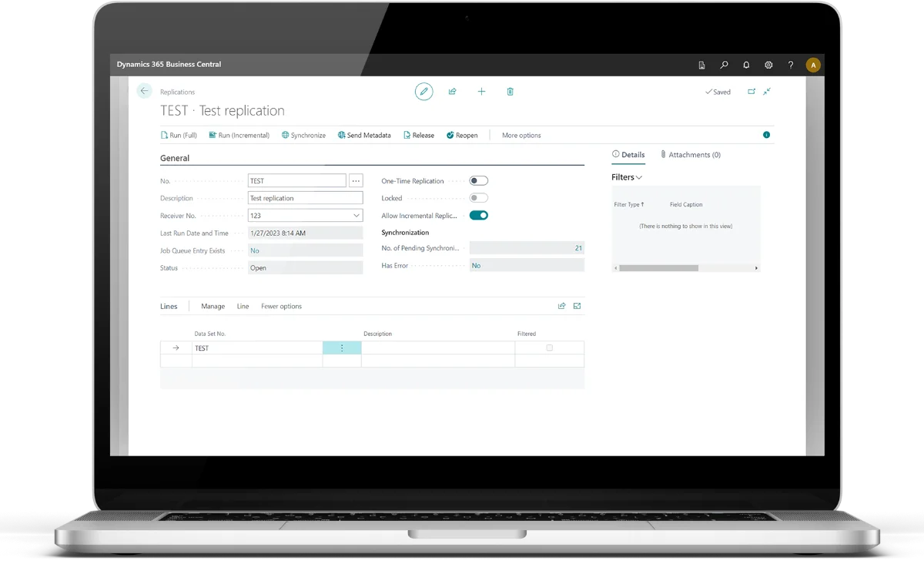Viewport: 924px width, 561px height.
Task: Click the horizontal scrollbar in Filters panel
Action: coord(658,268)
